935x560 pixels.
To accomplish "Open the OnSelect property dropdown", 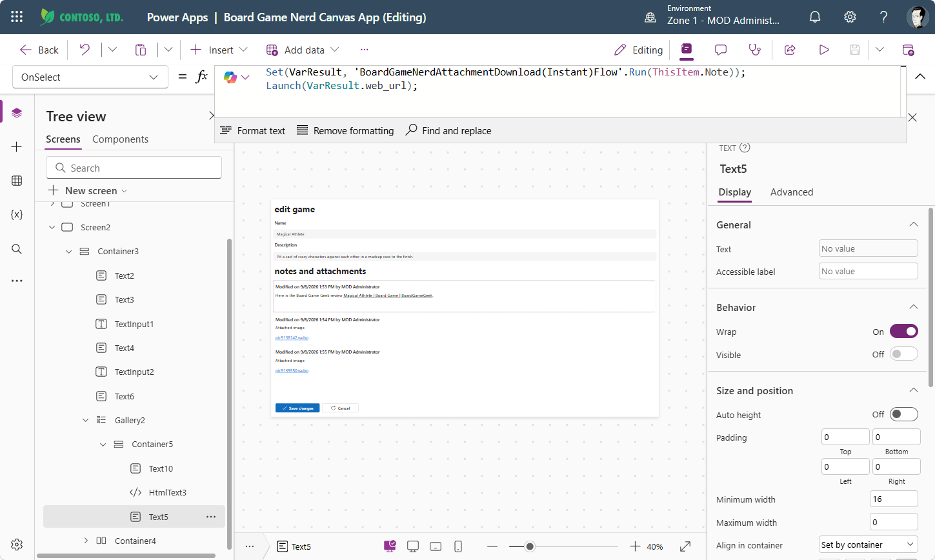I will coord(90,77).
